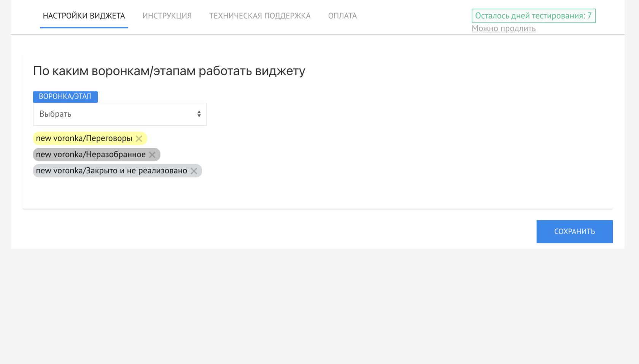Click the selector arrows icon in the dropdown field

pyautogui.click(x=199, y=114)
